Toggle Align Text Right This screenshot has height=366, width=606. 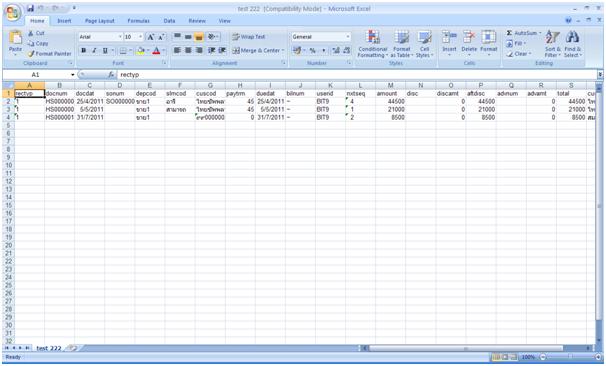click(x=199, y=51)
